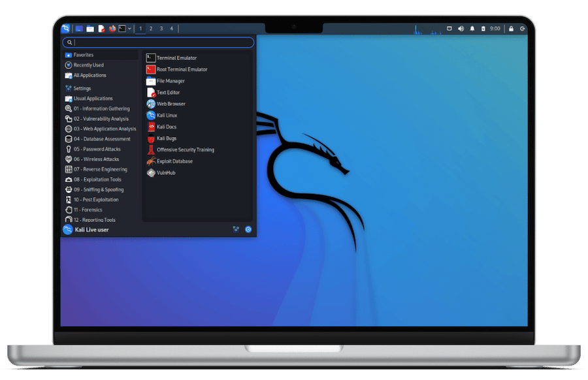Image resolution: width=588 pixels, height=380 pixels.
Task: Switch to workspace 4
Action: click(171, 29)
